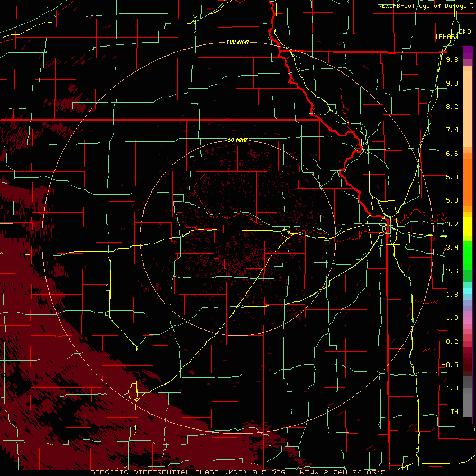This screenshot has height=476, width=476.
Task: Click the 'TH' threshold legend label
Action: 454,412
